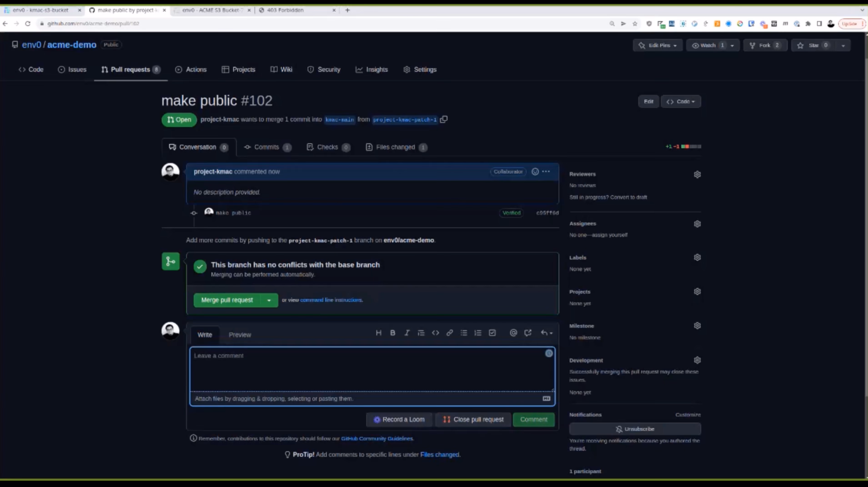Open the repository Code tab

point(31,69)
